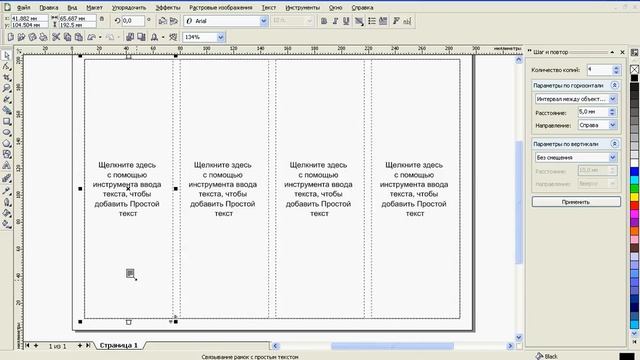Viewport: 640px width, 360px height.
Task: Toggle Underline text formatting
Action: 346,21
